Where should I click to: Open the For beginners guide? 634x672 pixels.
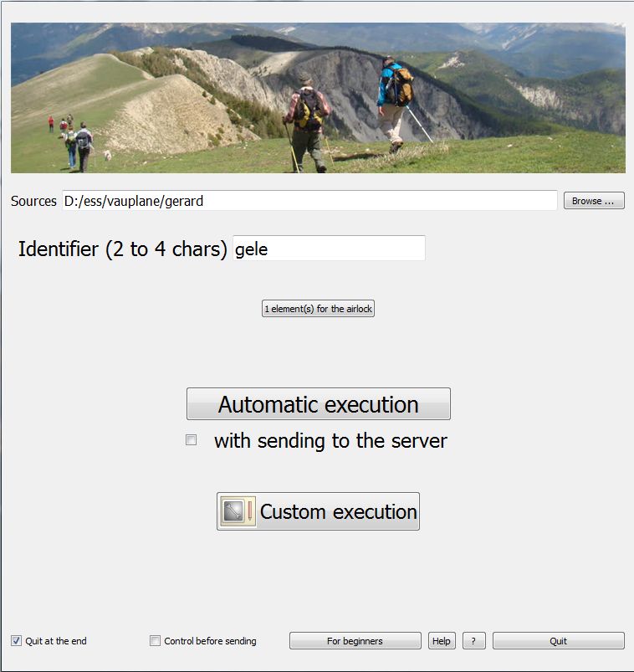(x=355, y=641)
